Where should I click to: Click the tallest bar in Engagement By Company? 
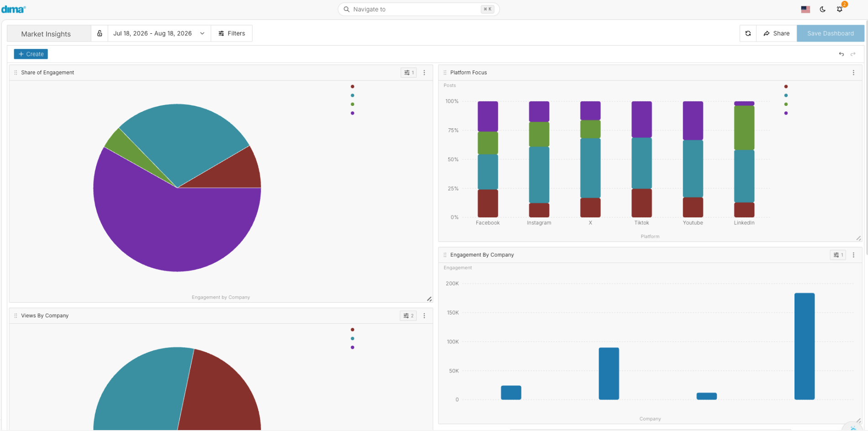coord(805,346)
